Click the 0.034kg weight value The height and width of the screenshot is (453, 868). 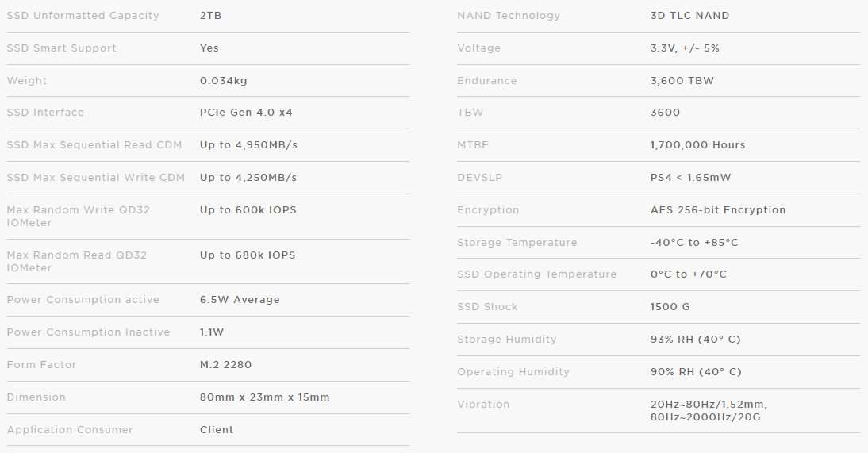[223, 81]
